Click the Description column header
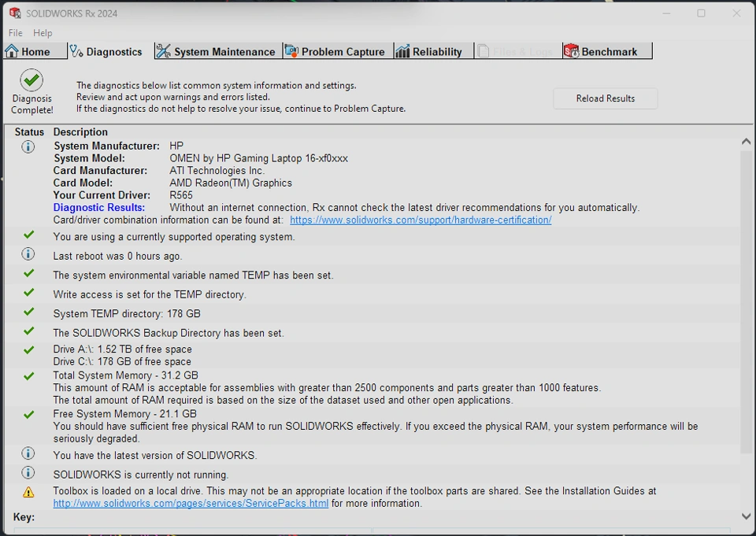This screenshot has height=536, width=756. pyautogui.click(x=80, y=132)
